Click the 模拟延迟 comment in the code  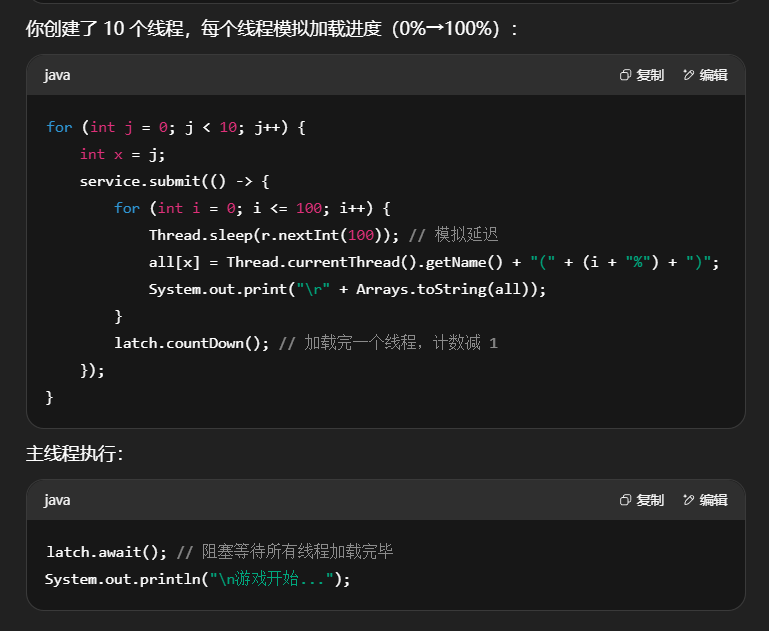point(465,235)
